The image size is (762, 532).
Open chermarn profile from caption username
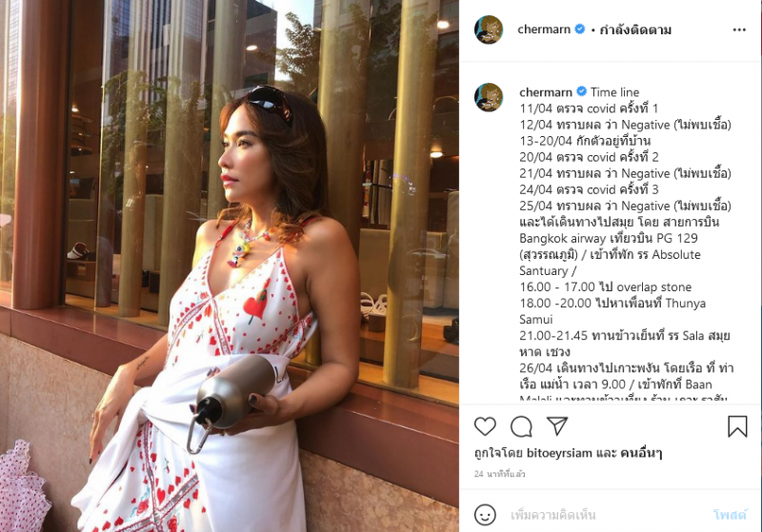point(546,92)
